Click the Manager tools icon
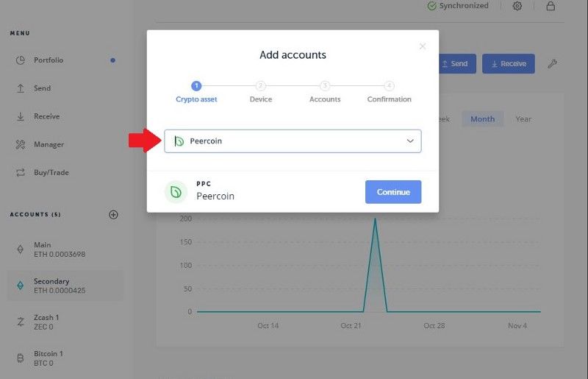The height and width of the screenshot is (379, 588). pyautogui.click(x=21, y=144)
